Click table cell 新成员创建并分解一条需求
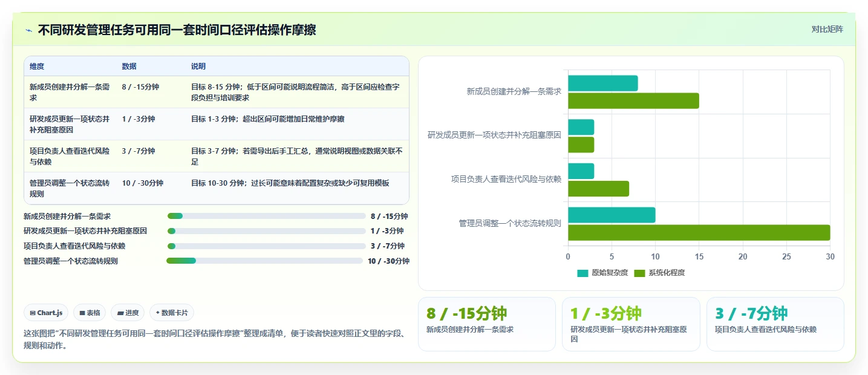The height and width of the screenshot is (375, 868). point(70,92)
